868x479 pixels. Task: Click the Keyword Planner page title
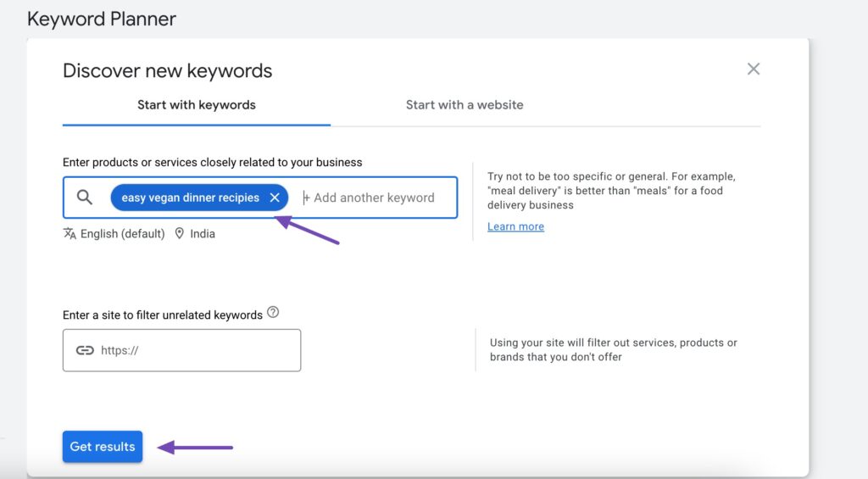tap(102, 19)
